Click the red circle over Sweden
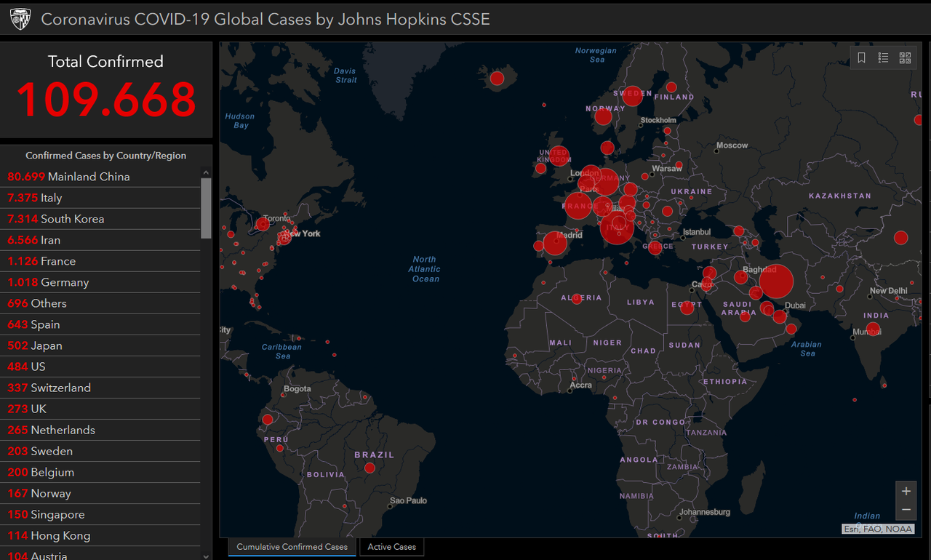Viewport: 931px width, 560px height. coord(633,96)
